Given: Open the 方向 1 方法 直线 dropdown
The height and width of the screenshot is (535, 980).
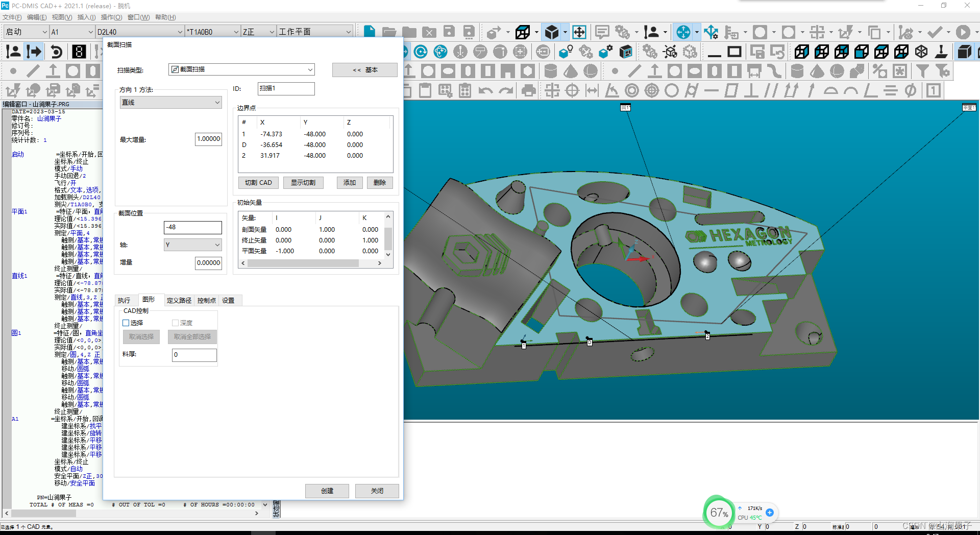Looking at the screenshot, I should point(171,103).
